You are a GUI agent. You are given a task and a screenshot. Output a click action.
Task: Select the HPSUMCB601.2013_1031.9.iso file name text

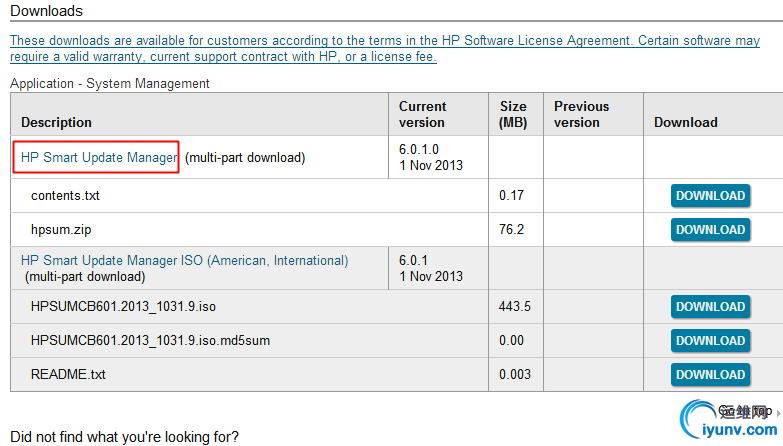point(123,307)
